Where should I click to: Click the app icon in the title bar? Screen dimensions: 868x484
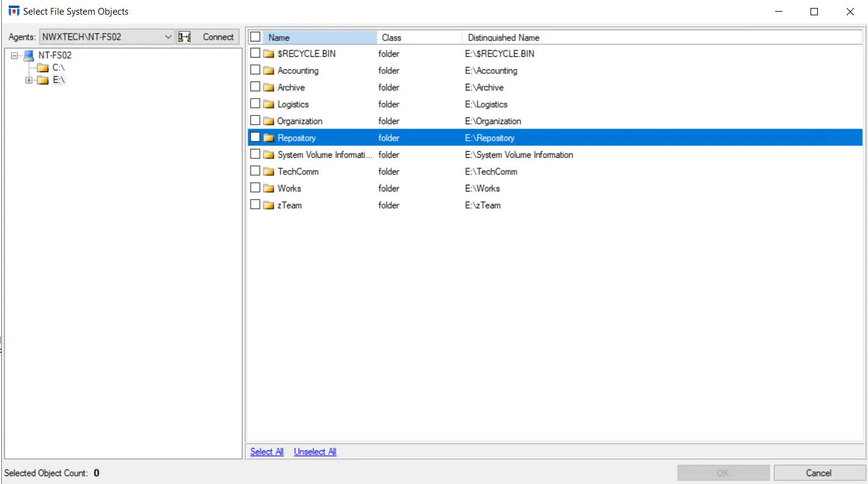click(x=13, y=11)
